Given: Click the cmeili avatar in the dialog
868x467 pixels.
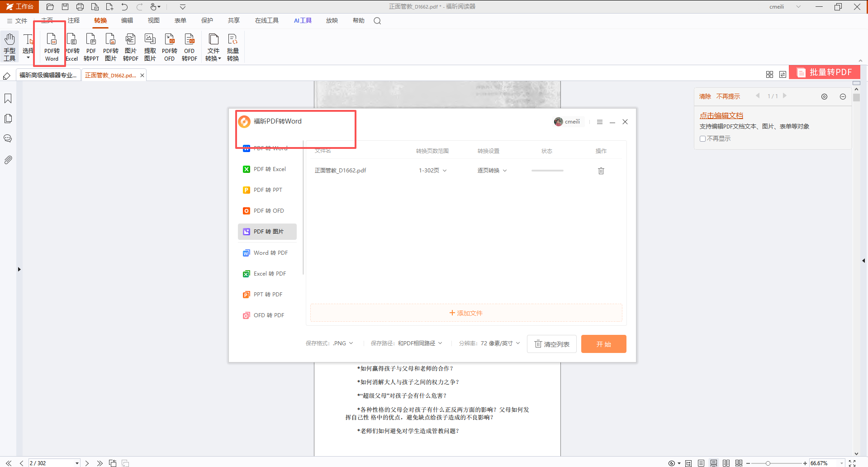Looking at the screenshot, I should pyautogui.click(x=559, y=122).
